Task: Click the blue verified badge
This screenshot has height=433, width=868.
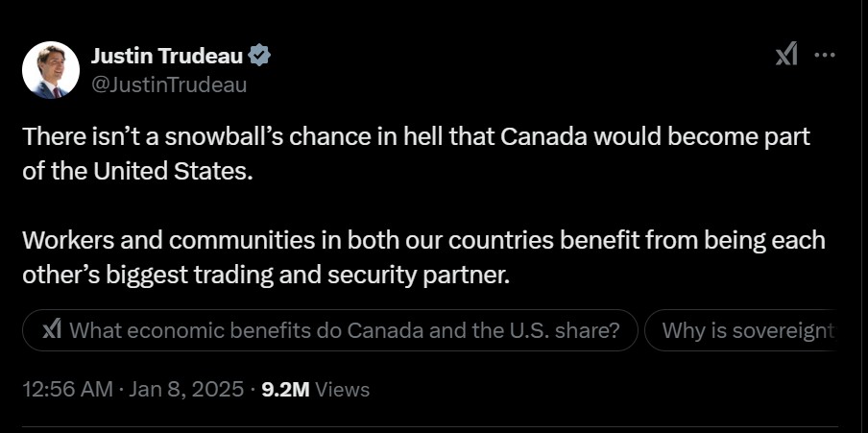Action: (259, 56)
